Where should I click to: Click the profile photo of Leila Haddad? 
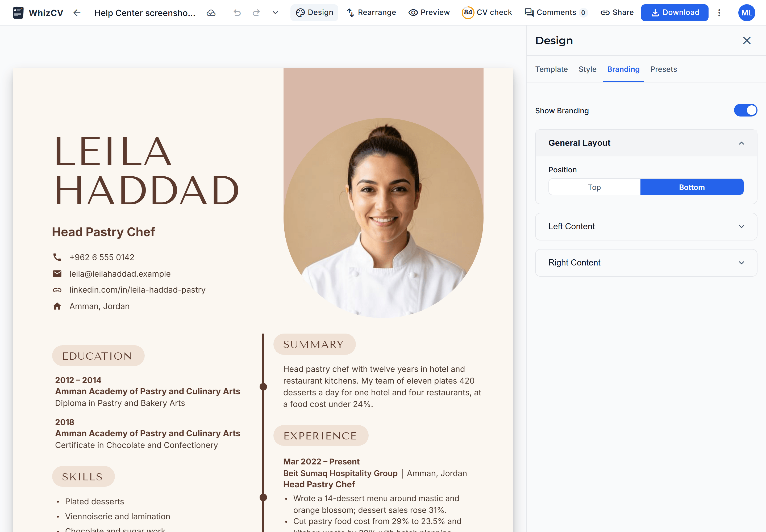tap(383, 218)
